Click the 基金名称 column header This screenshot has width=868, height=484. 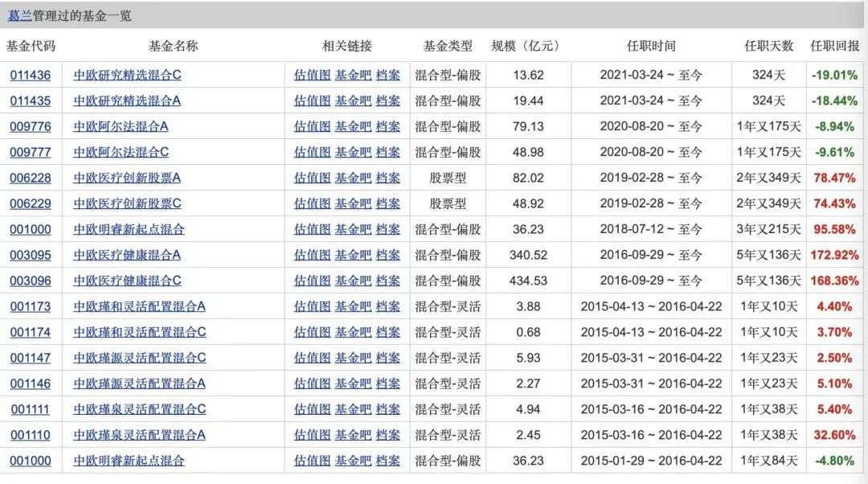[174, 46]
